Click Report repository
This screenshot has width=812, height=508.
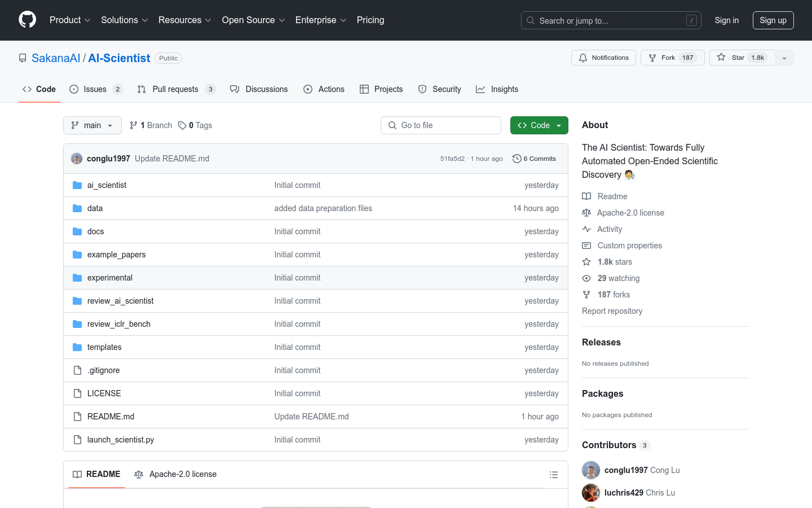tap(612, 311)
